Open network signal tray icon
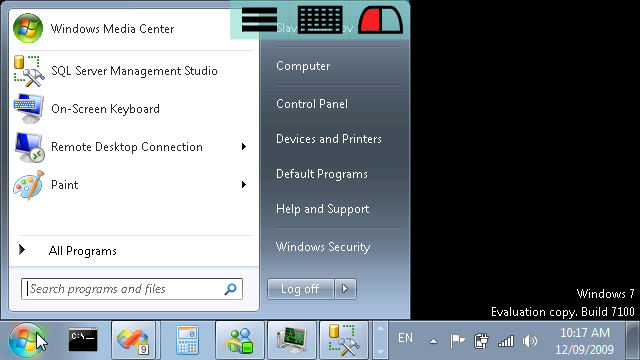Image resolution: width=640 pixels, height=360 pixels. tap(506, 341)
